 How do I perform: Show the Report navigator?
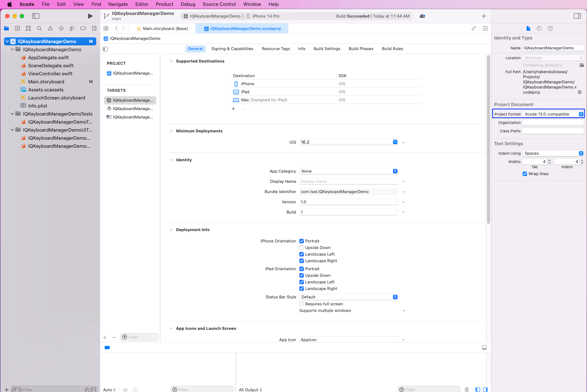coord(94,28)
